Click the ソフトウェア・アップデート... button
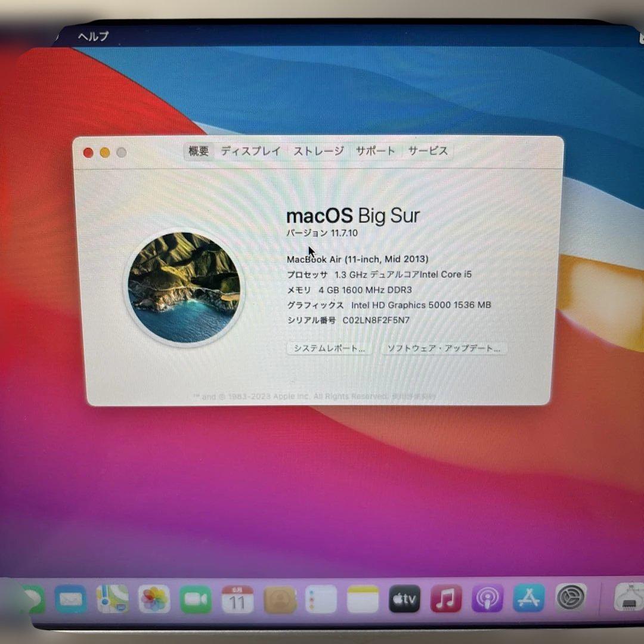The width and height of the screenshot is (644, 644). [444, 348]
